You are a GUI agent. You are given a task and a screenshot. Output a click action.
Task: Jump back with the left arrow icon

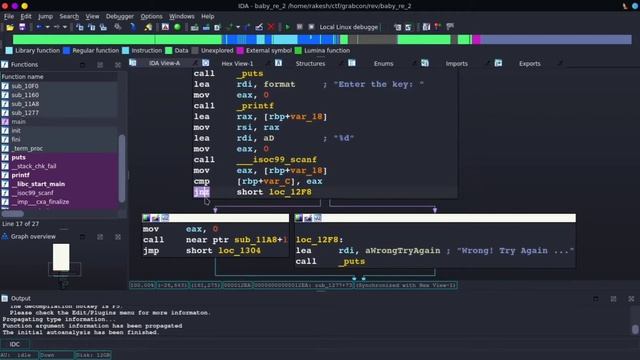point(39,27)
